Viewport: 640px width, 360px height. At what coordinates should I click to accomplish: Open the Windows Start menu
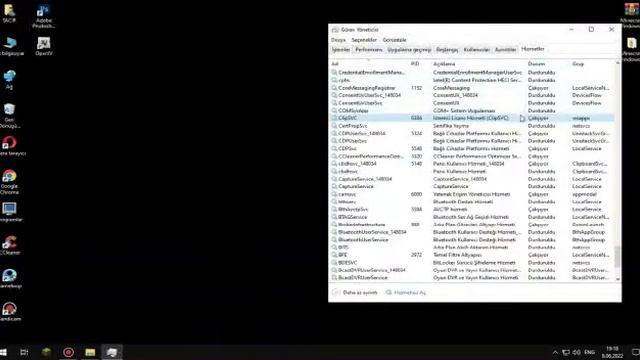tap(3, 352)
